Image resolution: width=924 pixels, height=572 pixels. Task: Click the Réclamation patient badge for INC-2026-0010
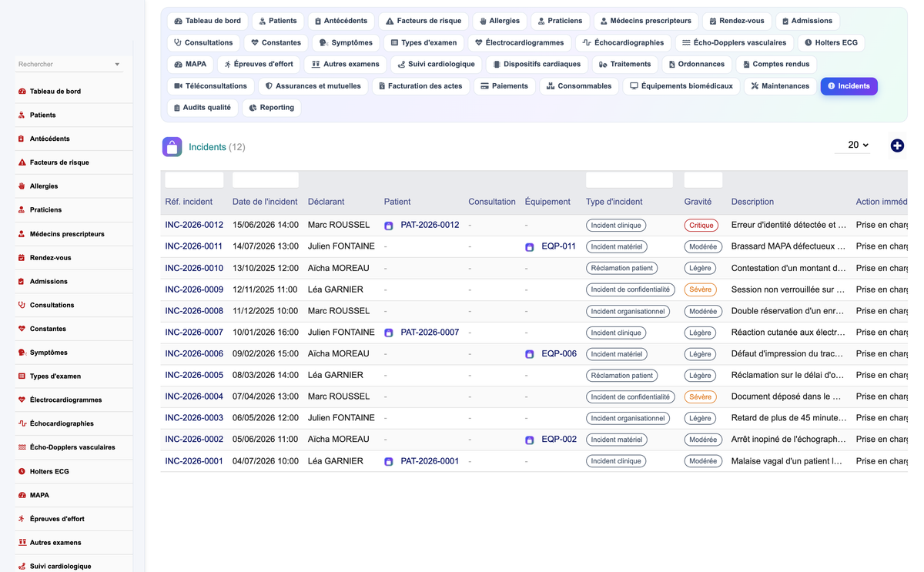[622, 268]
